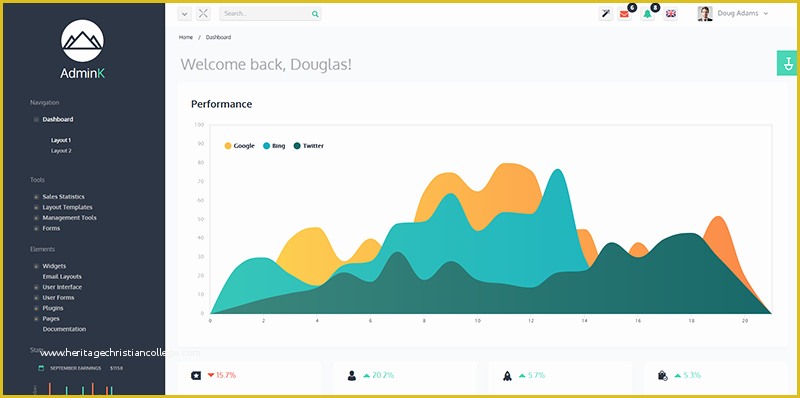
Task: Open the magic wand tool in the top bar
Action: point(606,14)
